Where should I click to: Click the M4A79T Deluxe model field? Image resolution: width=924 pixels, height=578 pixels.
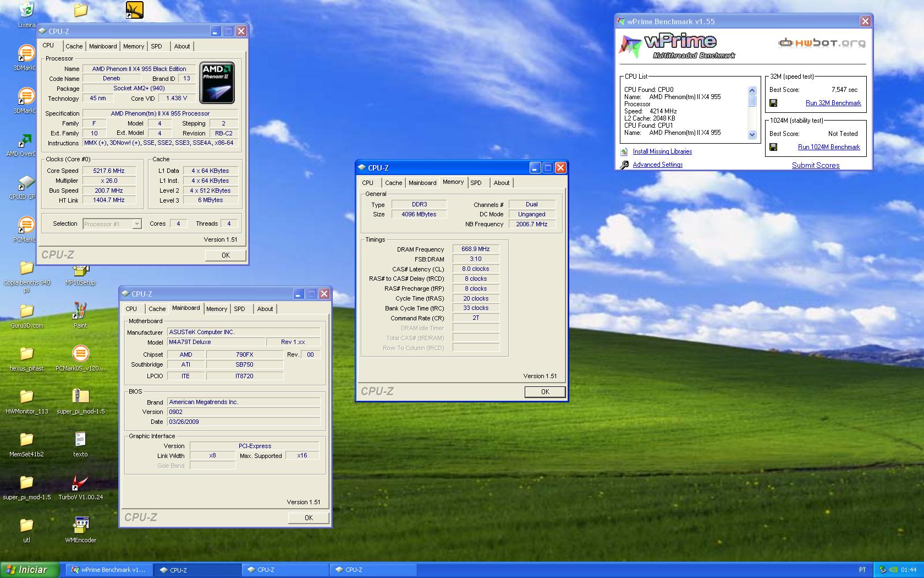[x=216, y=342]
